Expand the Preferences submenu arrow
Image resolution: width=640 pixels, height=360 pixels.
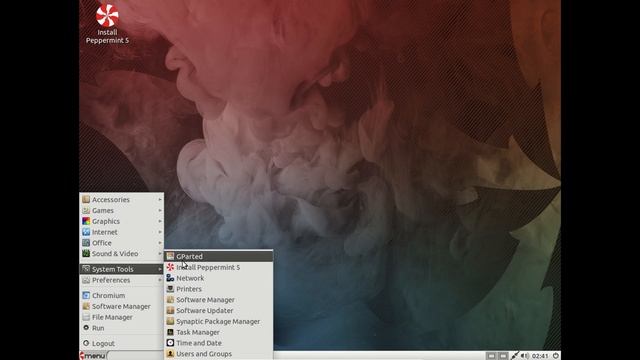[160, 280]
